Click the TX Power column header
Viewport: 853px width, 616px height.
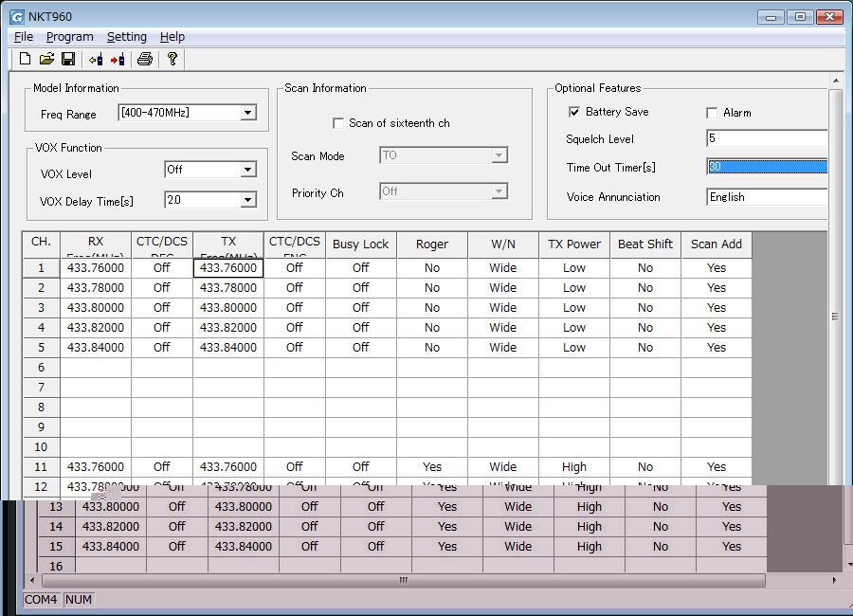pyautogui.click(x=573, y=245)
